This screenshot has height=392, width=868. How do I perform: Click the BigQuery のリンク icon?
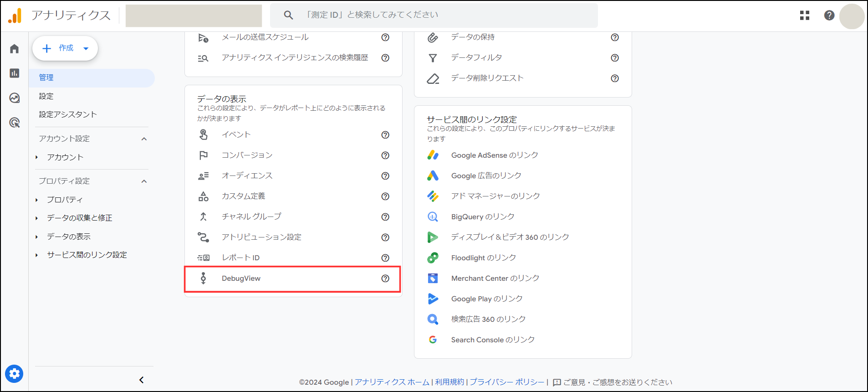pos(433,217)
